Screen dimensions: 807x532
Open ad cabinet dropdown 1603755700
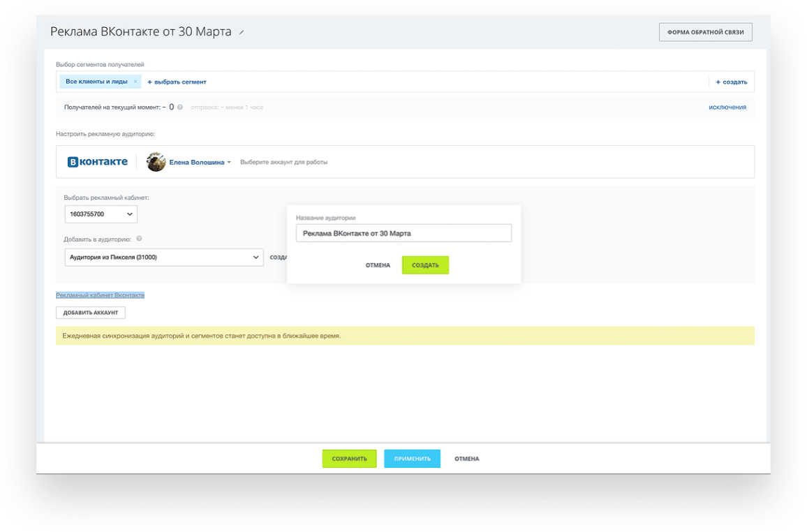coord(101,214)
